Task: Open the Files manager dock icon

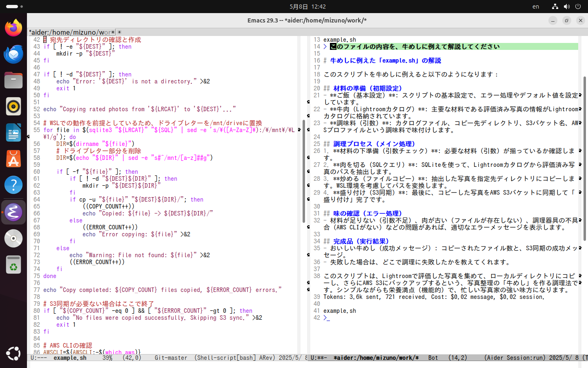Action: [13, 80]
